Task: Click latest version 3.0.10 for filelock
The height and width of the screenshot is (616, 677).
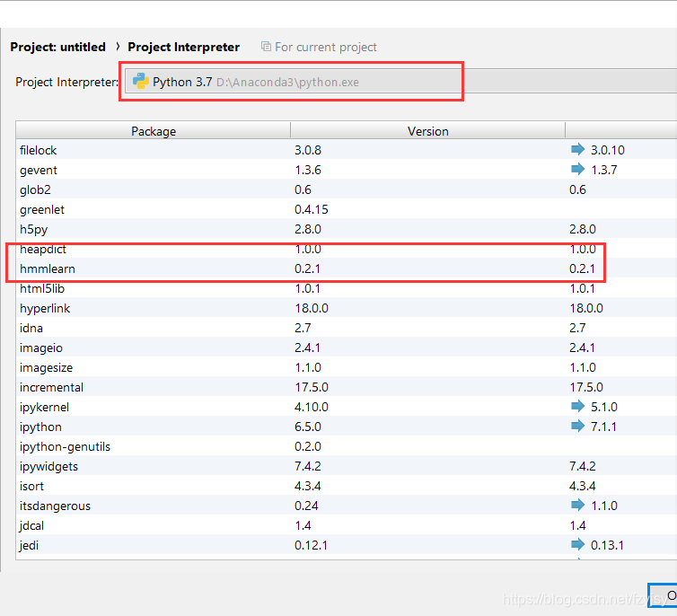Action: [x=608, y=150]
